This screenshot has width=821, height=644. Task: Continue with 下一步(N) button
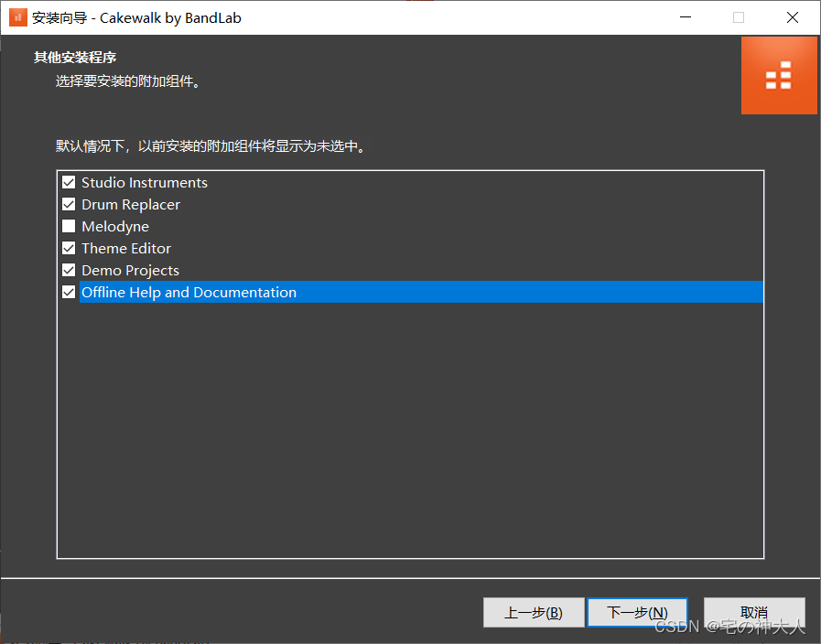click(637, 612)
